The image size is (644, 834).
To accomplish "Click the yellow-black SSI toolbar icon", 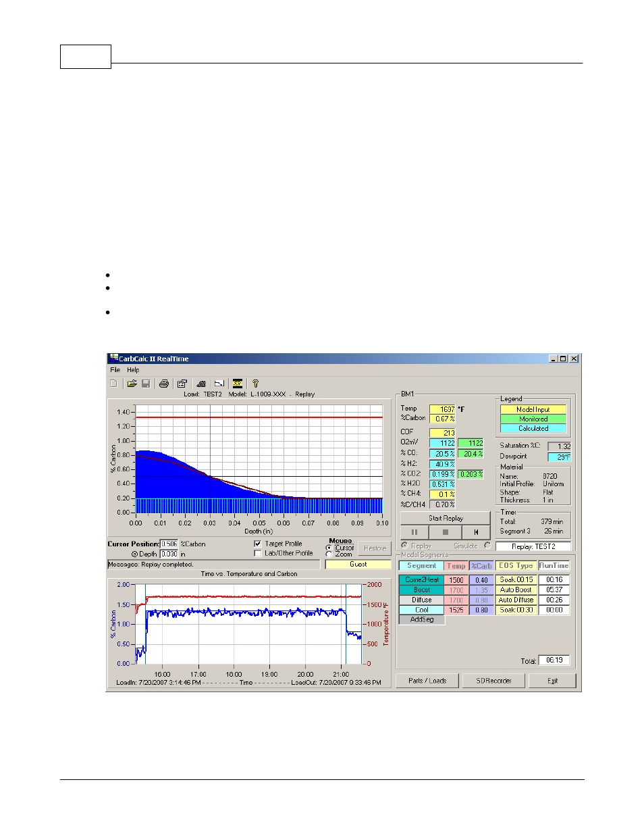I will click(x=238, y=384).
